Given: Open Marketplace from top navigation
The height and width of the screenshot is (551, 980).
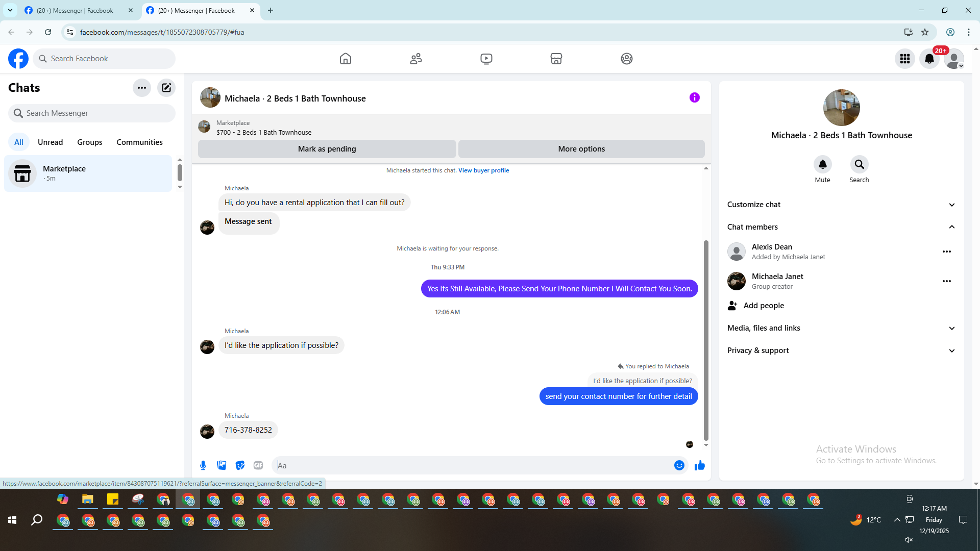Looking at the screenshot, I should (x=556, y=59).
